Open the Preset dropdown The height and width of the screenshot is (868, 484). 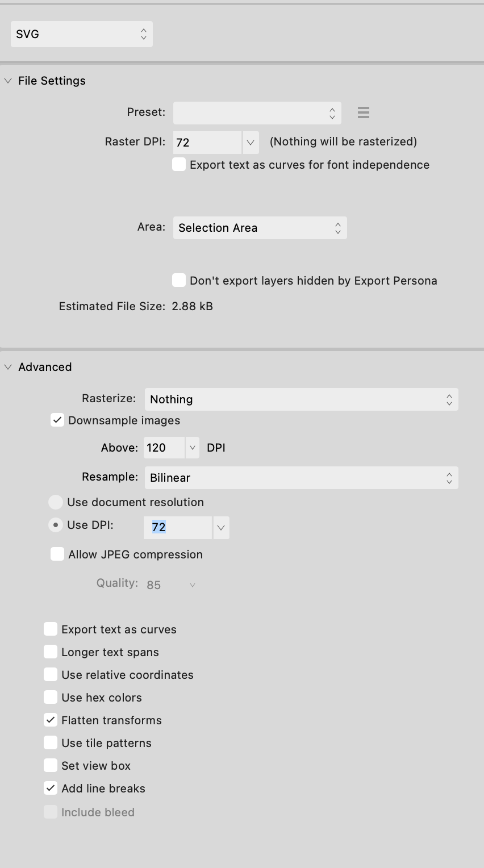click(x=257, y=113)
